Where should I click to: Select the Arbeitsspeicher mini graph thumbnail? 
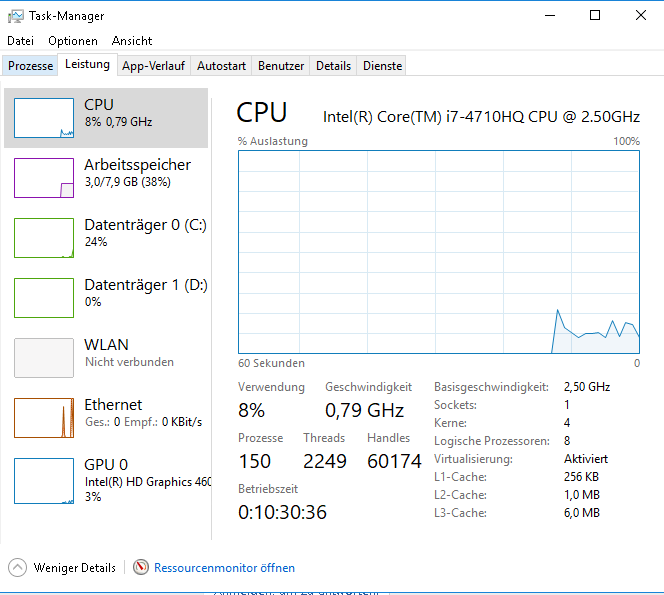click(x=44, y=178)
